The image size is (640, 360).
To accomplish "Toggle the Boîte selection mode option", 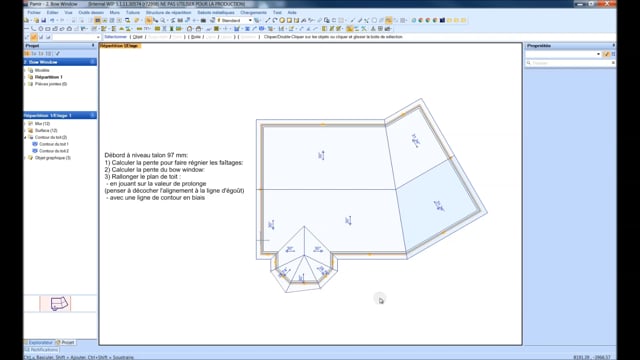I will coord(196,37).
